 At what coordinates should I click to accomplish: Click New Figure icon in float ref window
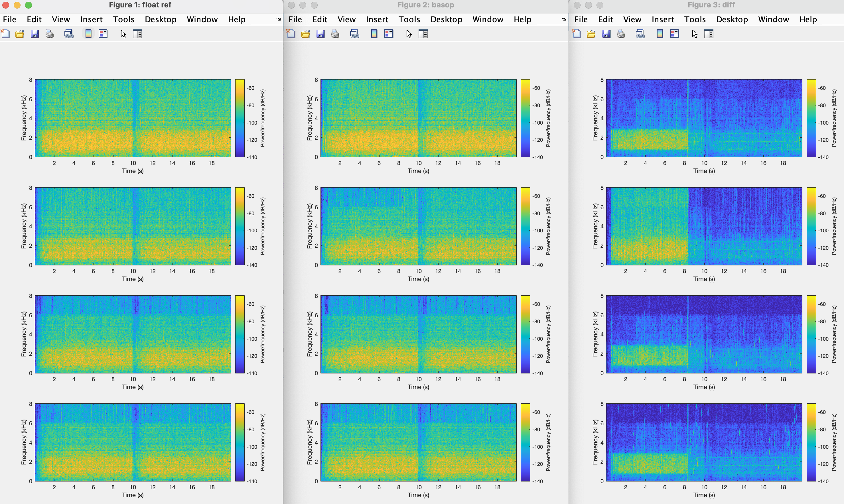pyautogui.click(x=5, y=34)
